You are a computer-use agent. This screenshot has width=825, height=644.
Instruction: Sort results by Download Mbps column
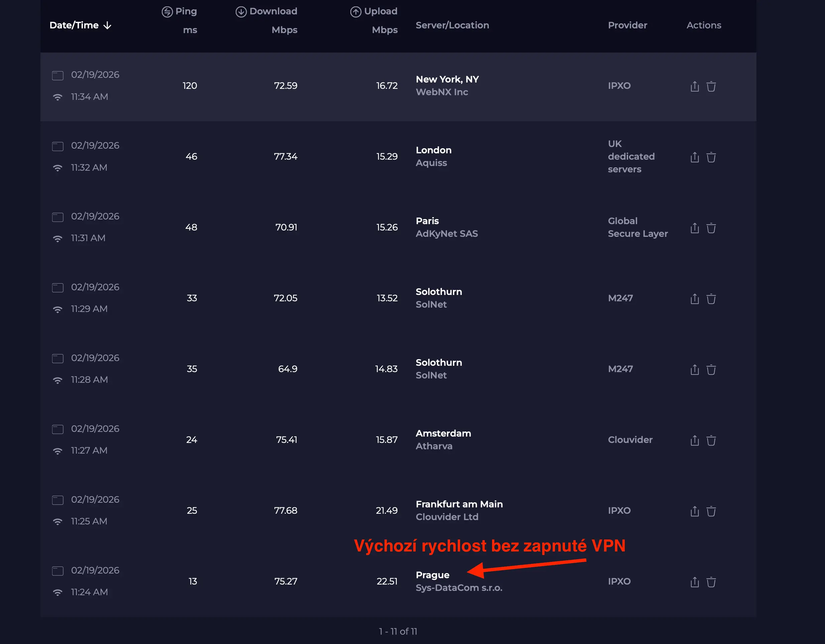click(x=273, y=11)
